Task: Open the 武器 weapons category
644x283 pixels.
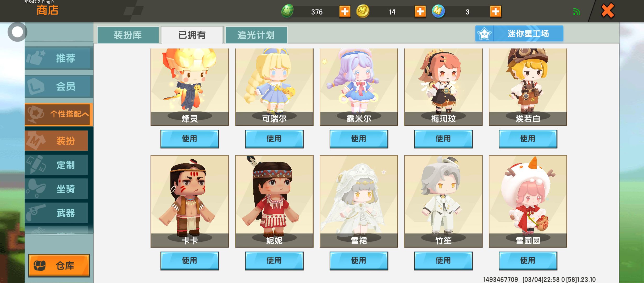Action: (x=56, y=213)
